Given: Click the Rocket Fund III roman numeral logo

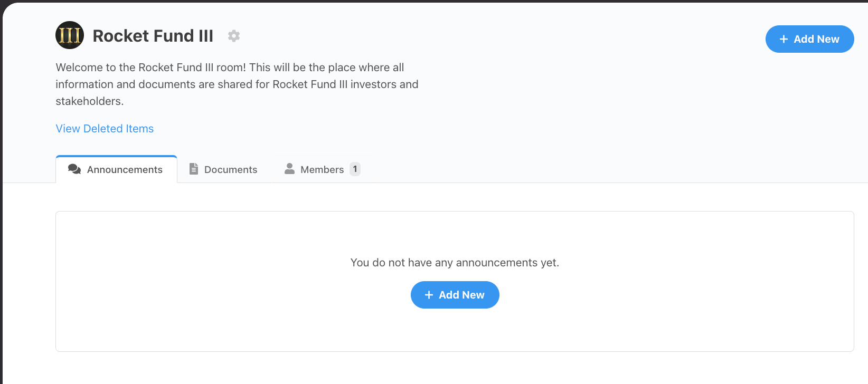Looking at the screenshot, I should coord(70,35).
